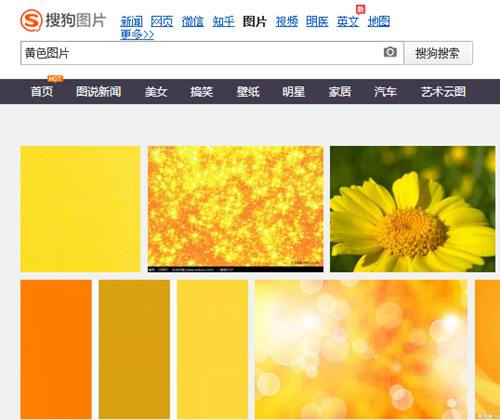Open the solid orange image thumbnail
The height and width of the screenshot is (420, 500).
[56, 349]
